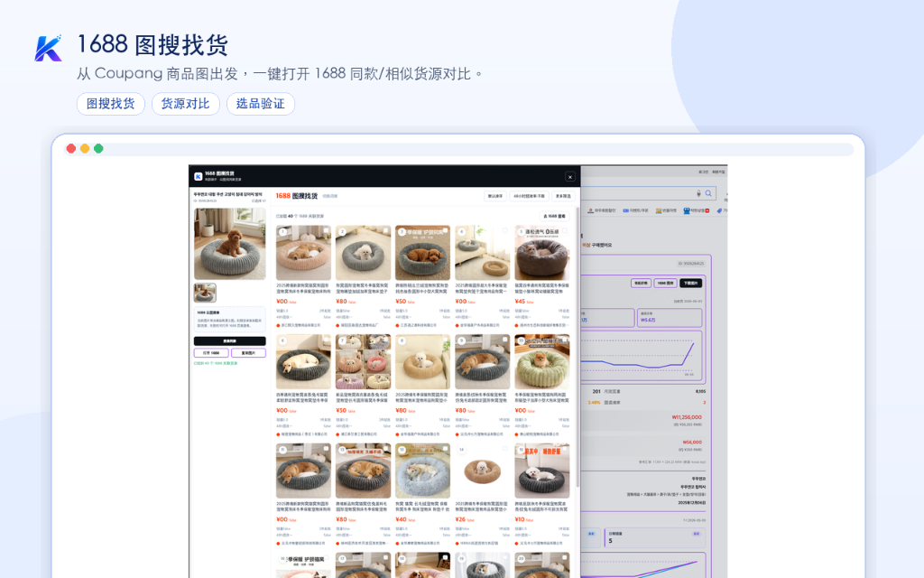Click the black button under the 1688 info box
Viewport: 924px width, 578px height.
(x=230, y=340)
